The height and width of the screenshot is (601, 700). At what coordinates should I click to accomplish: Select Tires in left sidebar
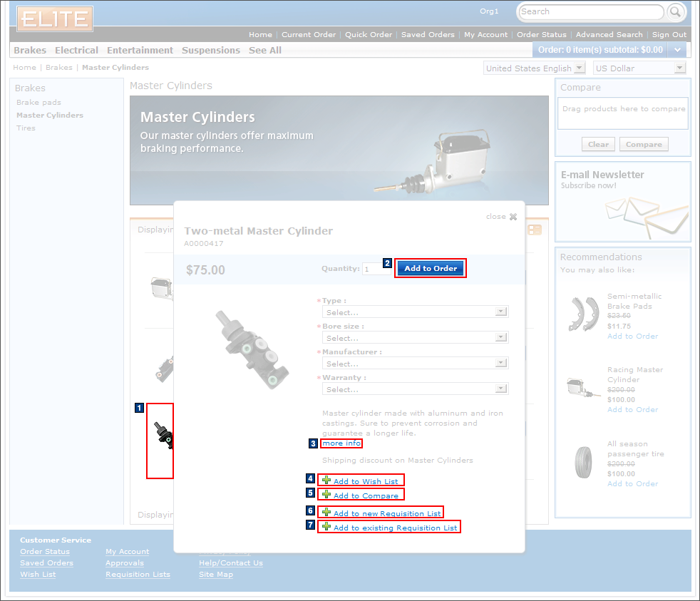coord(26,128)
